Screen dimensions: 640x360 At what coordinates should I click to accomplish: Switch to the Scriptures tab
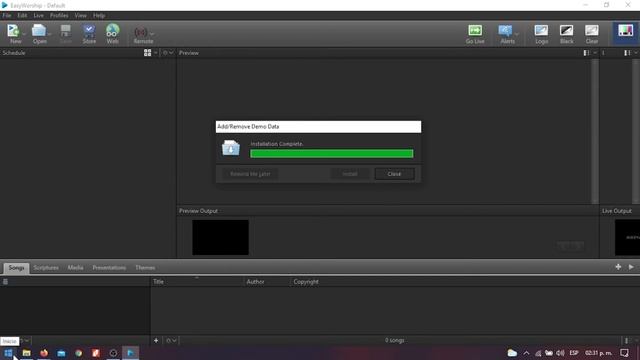46,268
